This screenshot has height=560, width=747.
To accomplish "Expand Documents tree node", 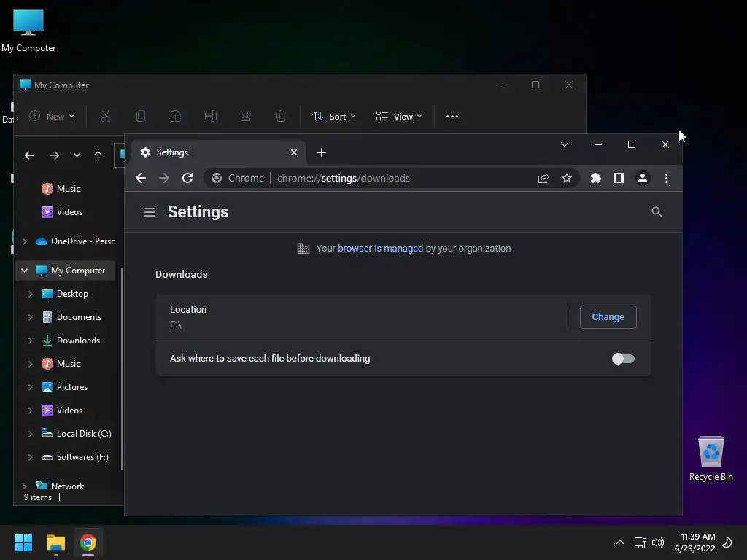I will [x=30, y=317].
